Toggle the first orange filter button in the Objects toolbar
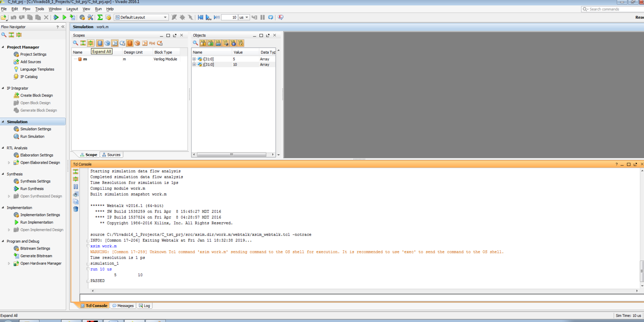Screen dimensions: 644x322 click(203, 43)
